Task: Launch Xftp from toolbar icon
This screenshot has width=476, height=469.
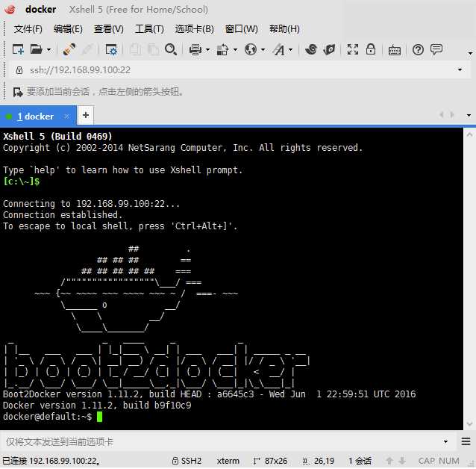Action: (x=311, y=49)
